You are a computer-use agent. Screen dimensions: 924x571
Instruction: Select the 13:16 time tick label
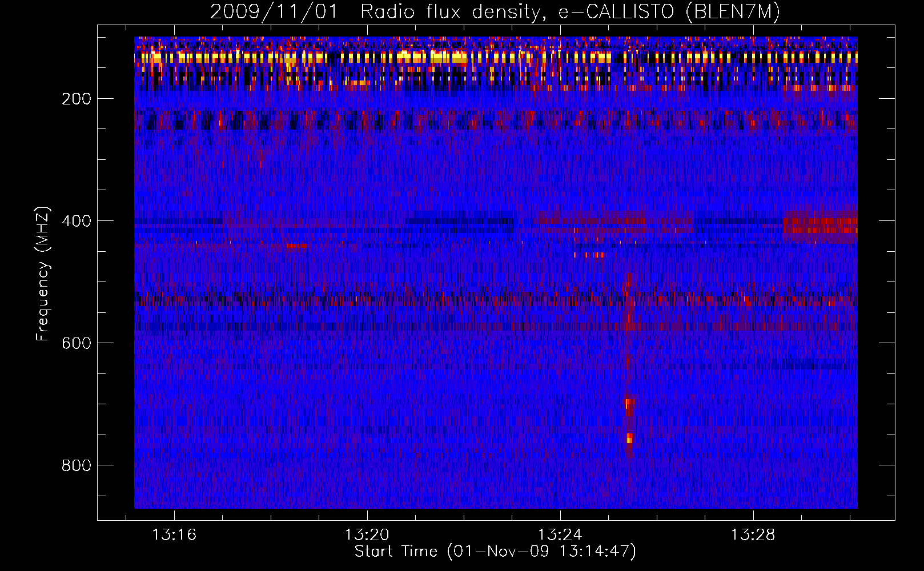[174, 534]
